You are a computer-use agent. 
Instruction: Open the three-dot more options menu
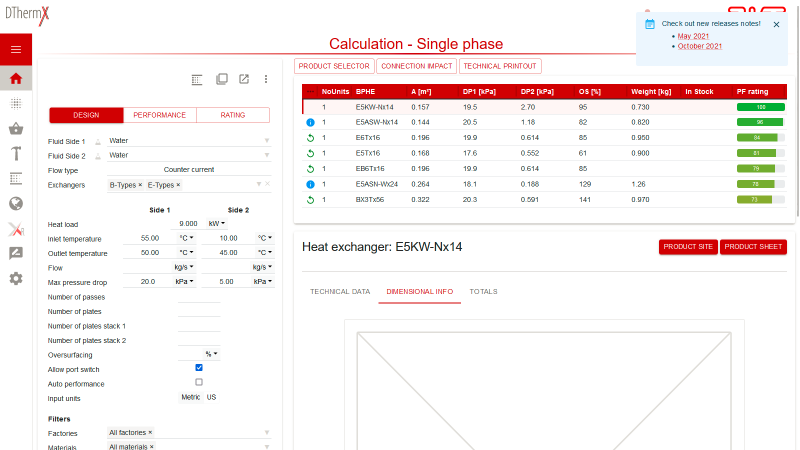click(x=266, y=79)
